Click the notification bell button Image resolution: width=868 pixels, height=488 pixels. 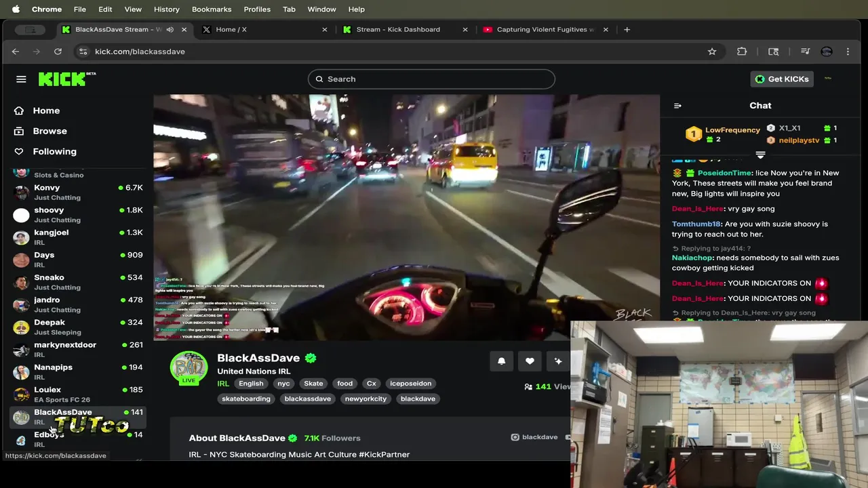click(501, 361)
